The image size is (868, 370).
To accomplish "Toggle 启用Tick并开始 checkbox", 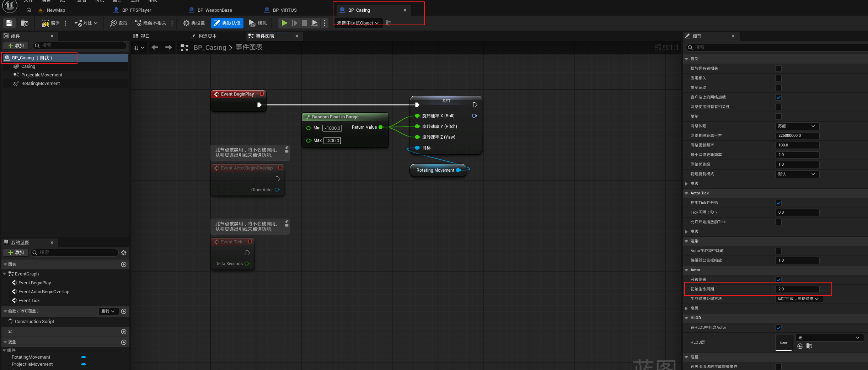I will 778,203.
